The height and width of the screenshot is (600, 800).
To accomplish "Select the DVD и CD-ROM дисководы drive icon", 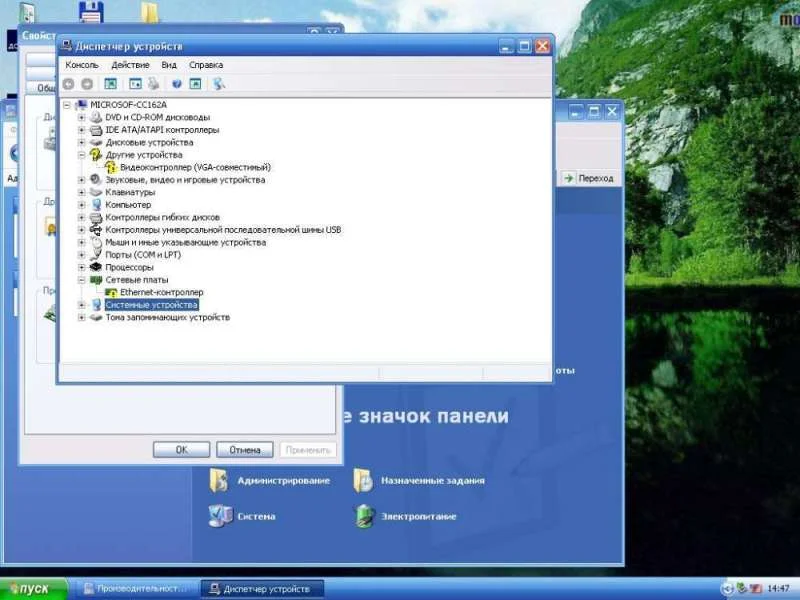I will click(x=95, y=117).
